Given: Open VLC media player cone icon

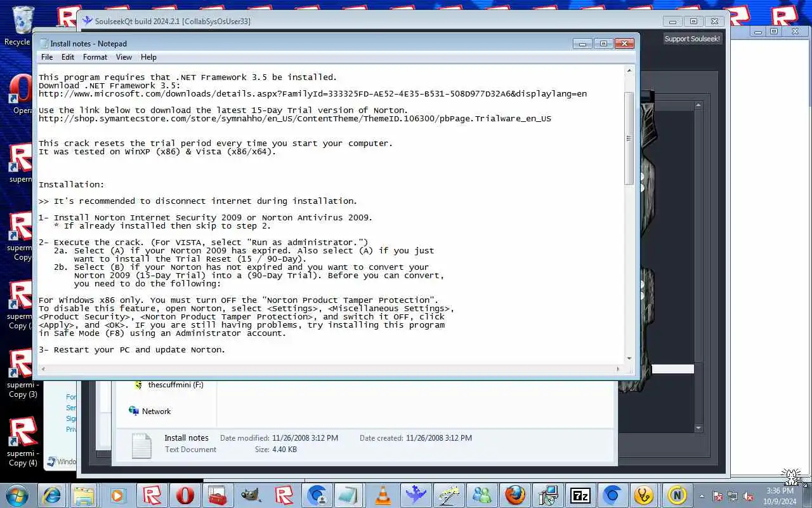Looking at the screenshot, I should [383, 495].
